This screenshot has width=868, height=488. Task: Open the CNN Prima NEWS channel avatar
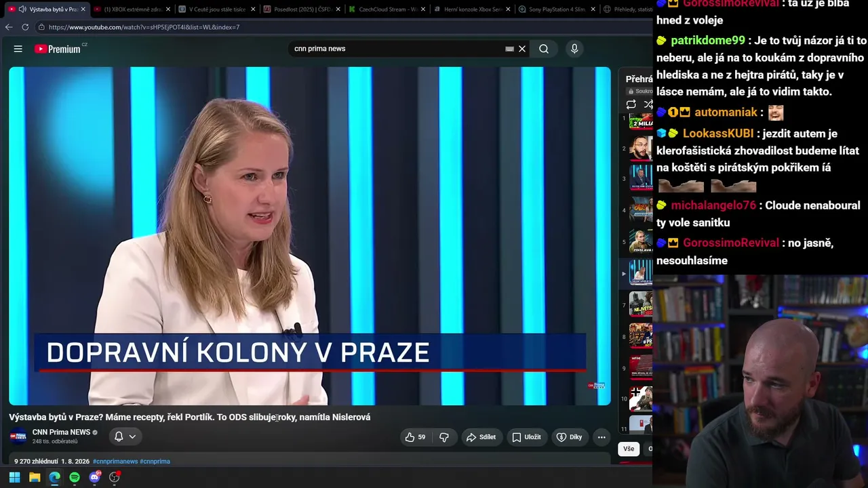[x=18, y=436]
